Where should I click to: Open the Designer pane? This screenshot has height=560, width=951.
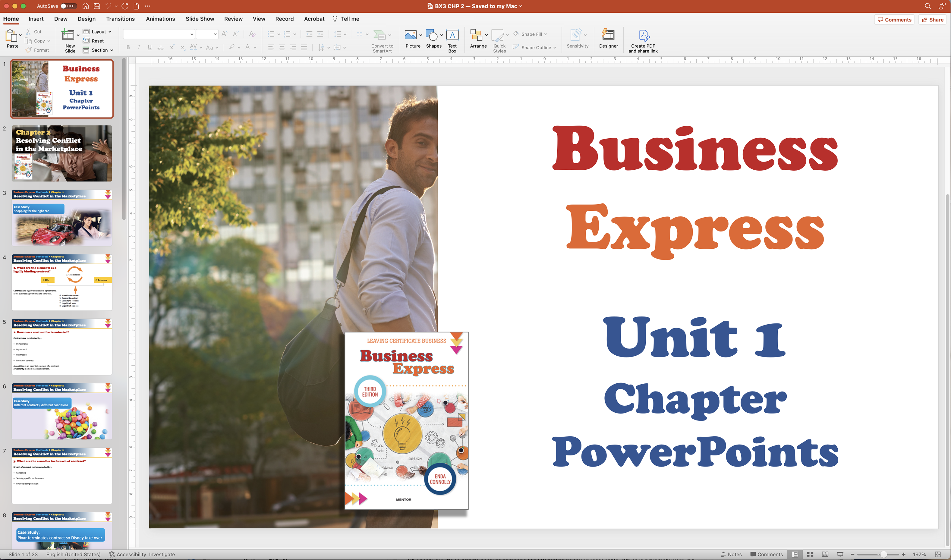point(608,39)
